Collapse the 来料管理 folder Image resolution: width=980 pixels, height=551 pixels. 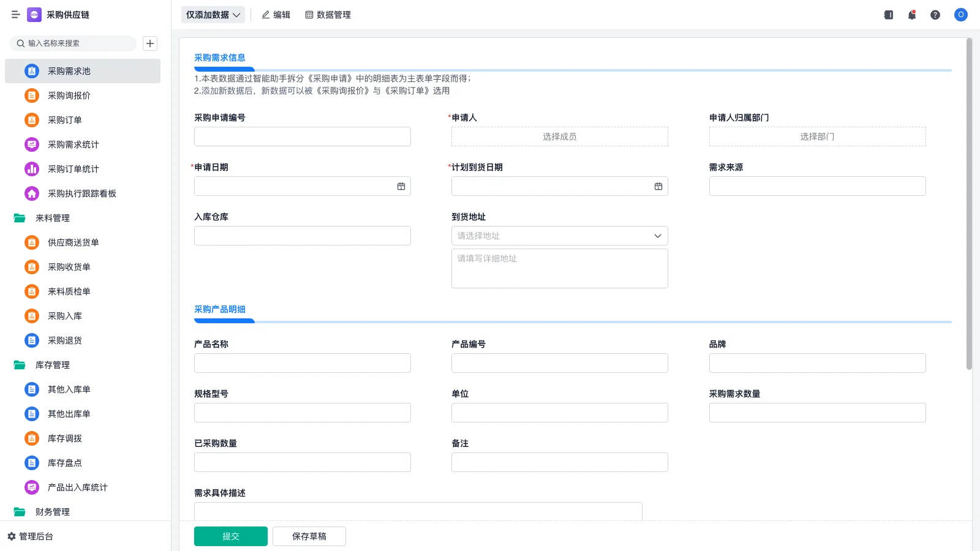click(x=20, y=218)
